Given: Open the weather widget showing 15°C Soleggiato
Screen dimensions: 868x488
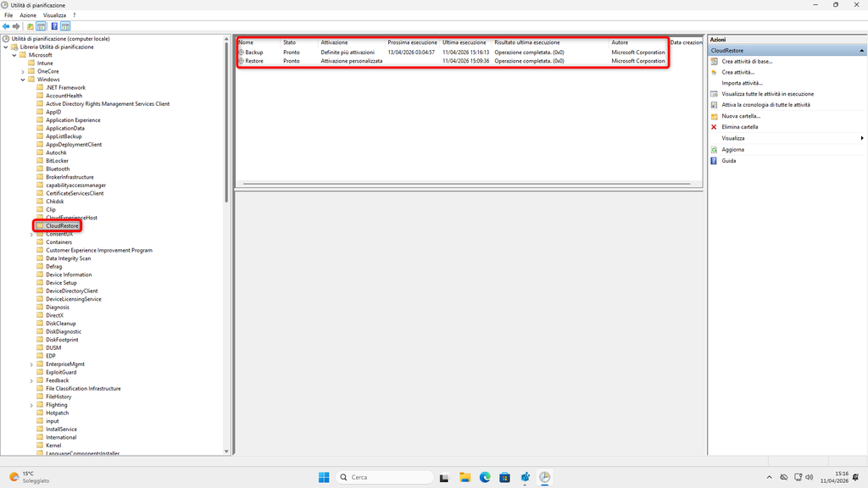Looking at the screenshot, I should pyautogui.click(x=30, y=477).
